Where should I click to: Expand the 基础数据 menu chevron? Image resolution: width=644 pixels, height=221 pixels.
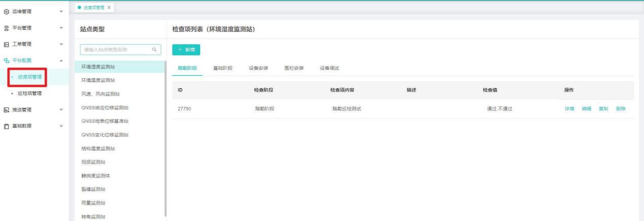[x=61, y=126]
